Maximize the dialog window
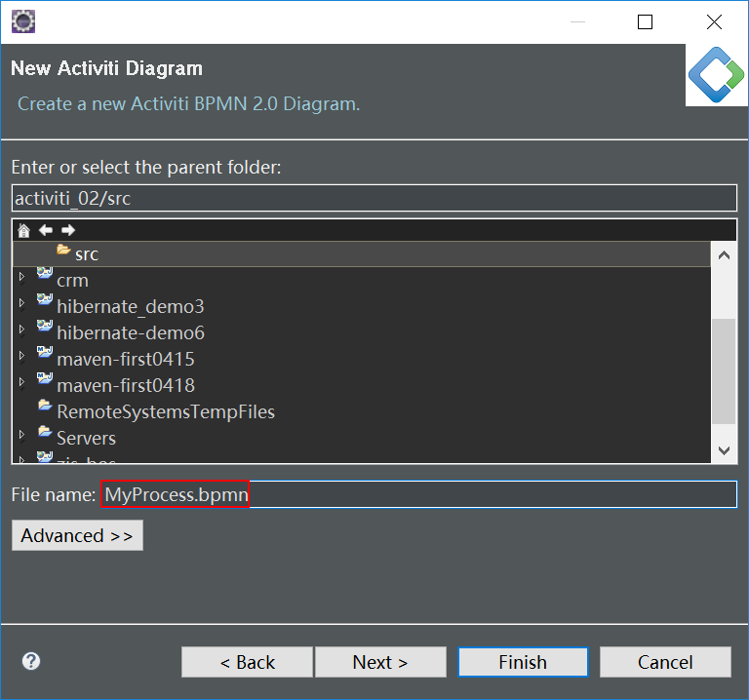 (645, 22)
